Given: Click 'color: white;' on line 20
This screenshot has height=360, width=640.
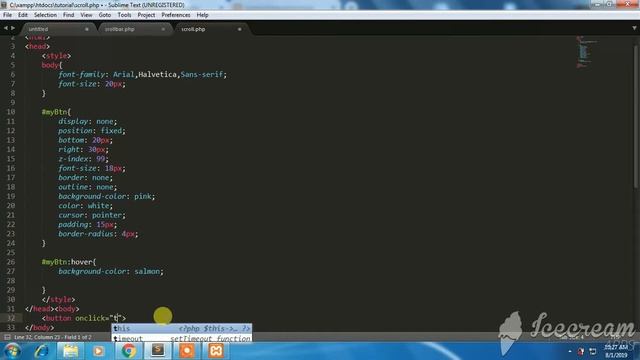Looking at the screenshot, I should 85,206.
